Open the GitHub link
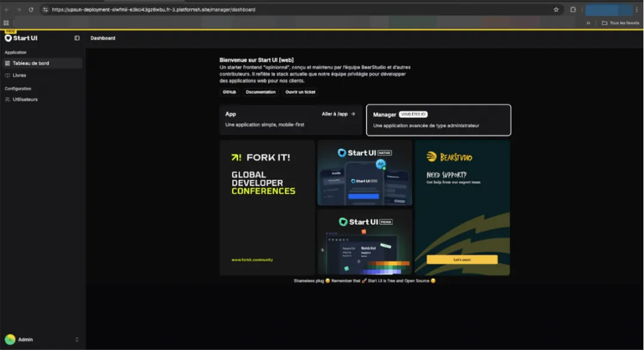The width and height of the screenshot is (644, 350). 229,92
